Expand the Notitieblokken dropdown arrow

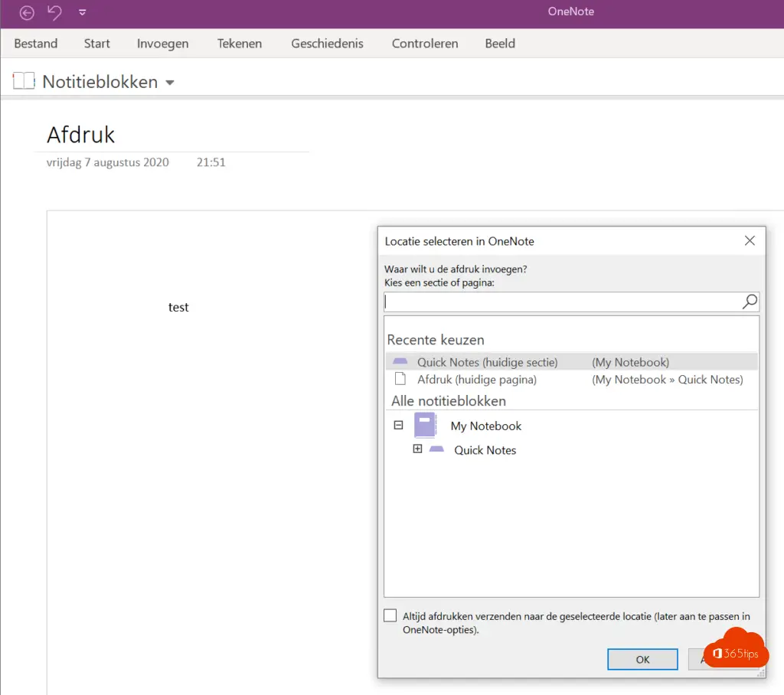(x=170, y=83)
